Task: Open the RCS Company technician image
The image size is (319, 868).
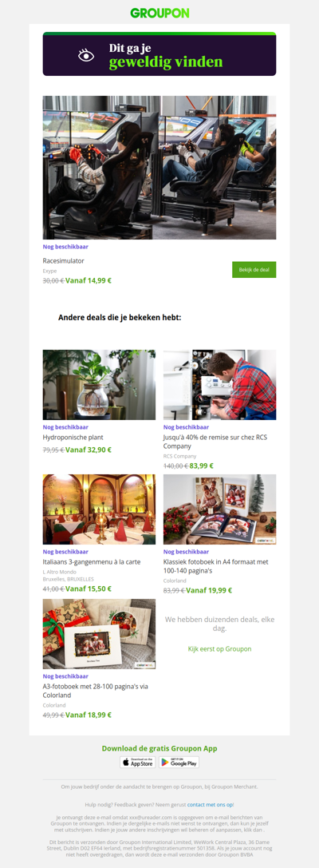Action: point(219,385)
